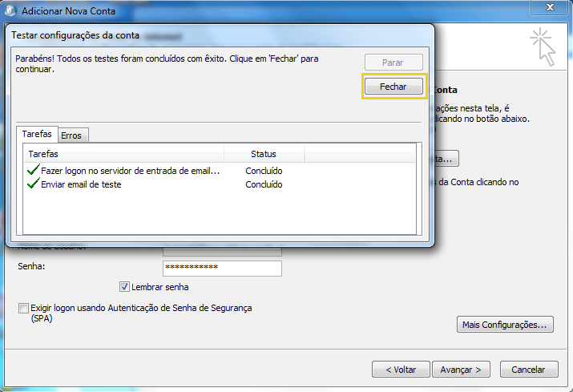Proceed with the 'Avançar >' button
Screen dimensions: 573x392
[x=461, y=370]
